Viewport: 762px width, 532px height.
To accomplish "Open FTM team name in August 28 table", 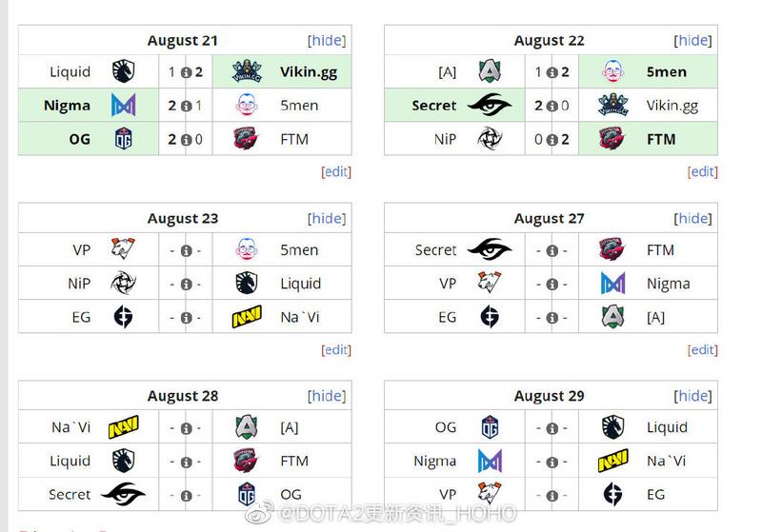I will click(294, 461).
